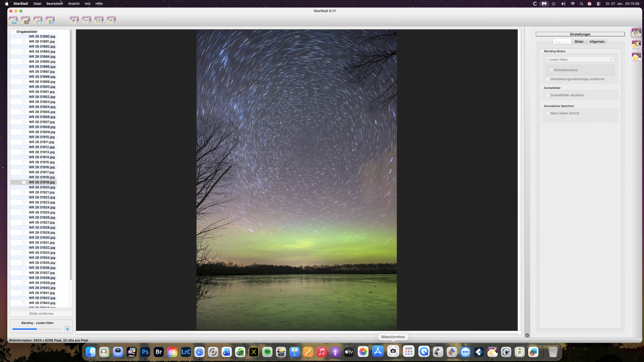Viewport: 644px width, 362px height.
Task: Click the 1:1 actual size zoom icon
Action: (x=111, y=20)
